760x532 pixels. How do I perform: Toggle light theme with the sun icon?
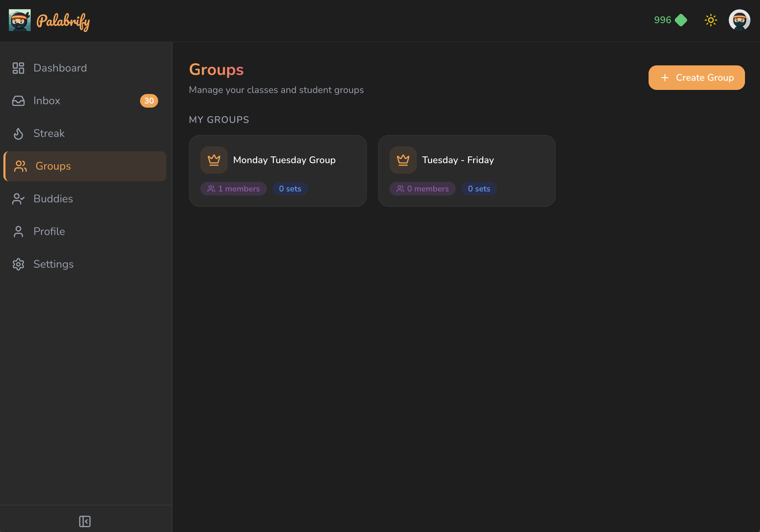coord(711,20)
